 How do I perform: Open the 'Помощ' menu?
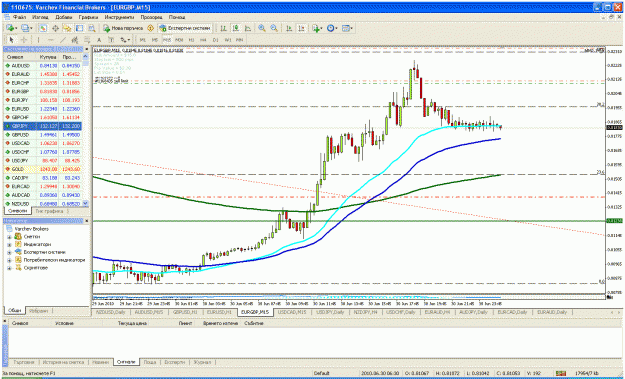(x=177, y=17)
